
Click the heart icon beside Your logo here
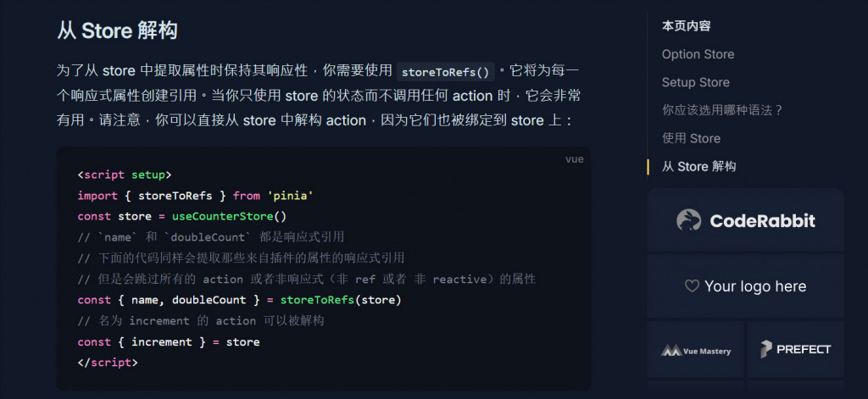692,286
